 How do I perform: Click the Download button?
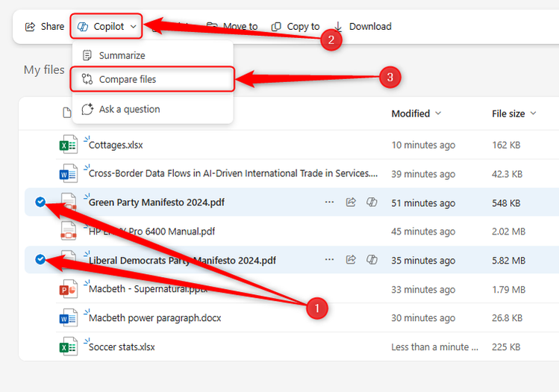(363, 27)
